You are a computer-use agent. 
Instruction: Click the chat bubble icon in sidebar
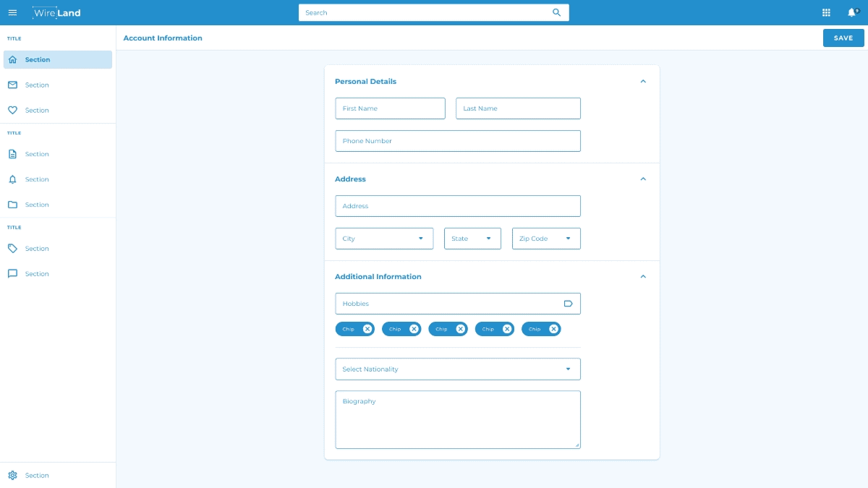[x=12, y=274]
